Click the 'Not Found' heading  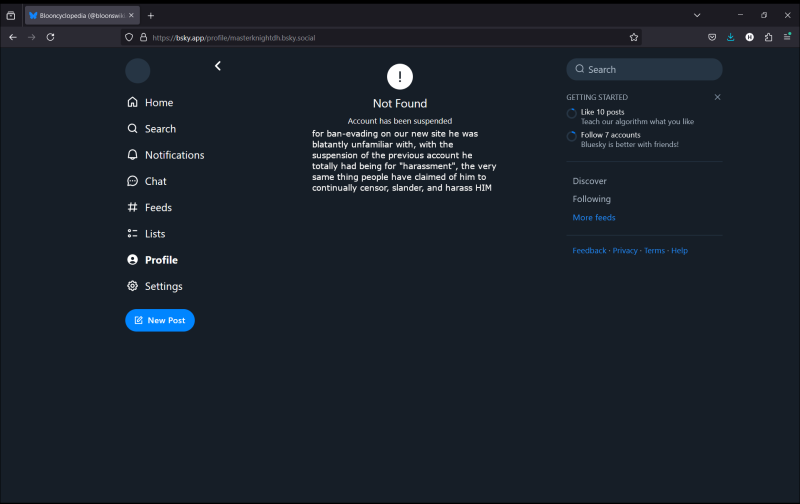click(x=400, y=104)
